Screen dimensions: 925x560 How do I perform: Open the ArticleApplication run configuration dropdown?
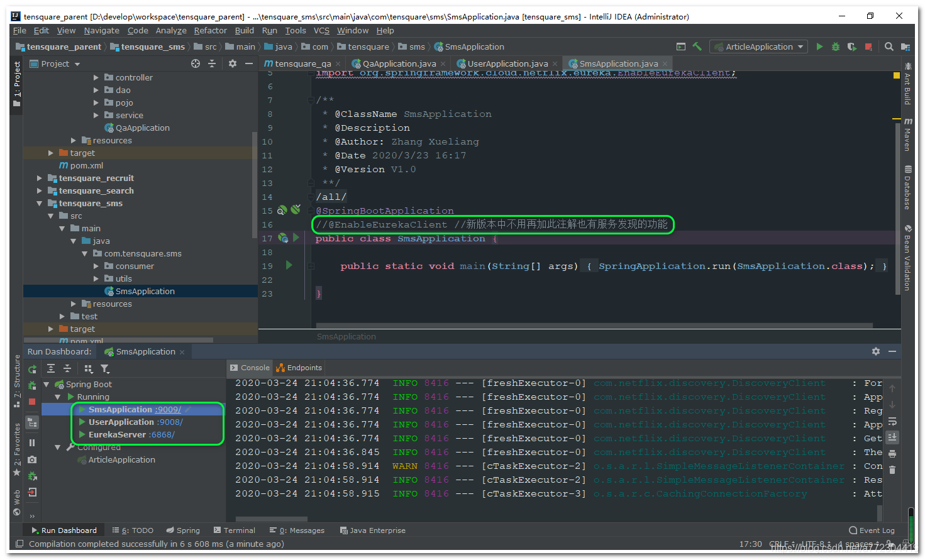[x=759, y=47]
